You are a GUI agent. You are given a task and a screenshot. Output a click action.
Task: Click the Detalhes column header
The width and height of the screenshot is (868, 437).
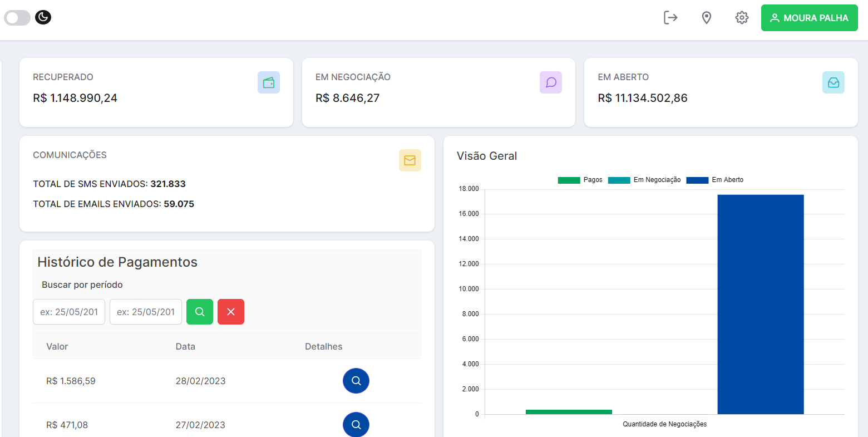[x=324, y=346]
